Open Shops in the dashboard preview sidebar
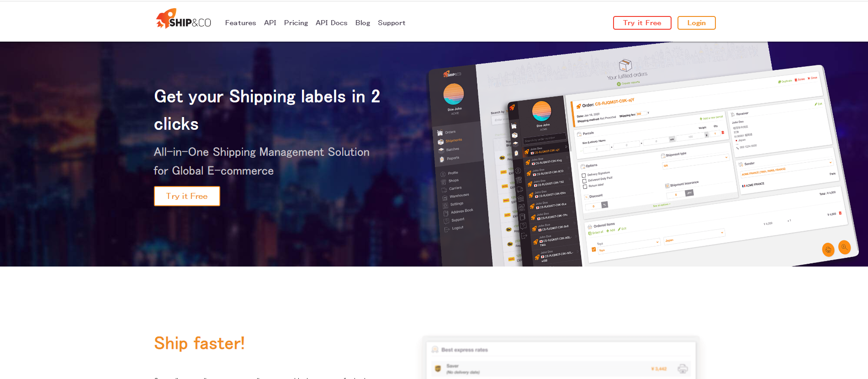The width and height of the screenshot is (868, 379). point(450,181)
